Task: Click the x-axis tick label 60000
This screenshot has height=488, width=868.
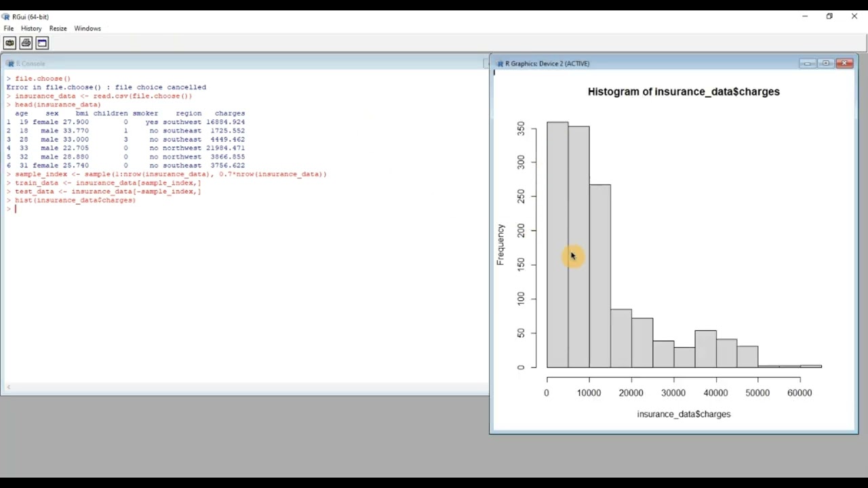Action: click(800, 393)
